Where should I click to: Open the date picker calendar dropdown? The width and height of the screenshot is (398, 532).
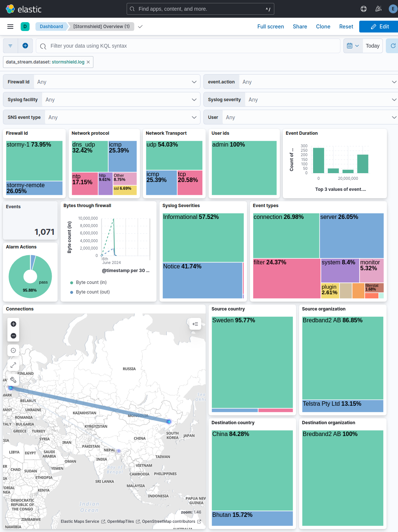point(353,45)
